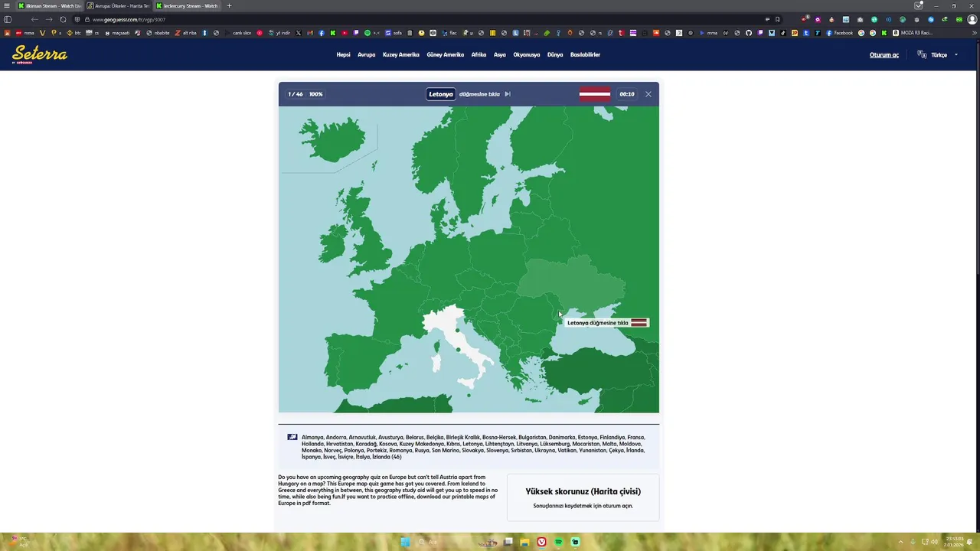Click Yüksek skorunuz (Harita çivisi) heading
This screenshot has width=980, height=551.
pyautogui.click(x=583, y=491)
